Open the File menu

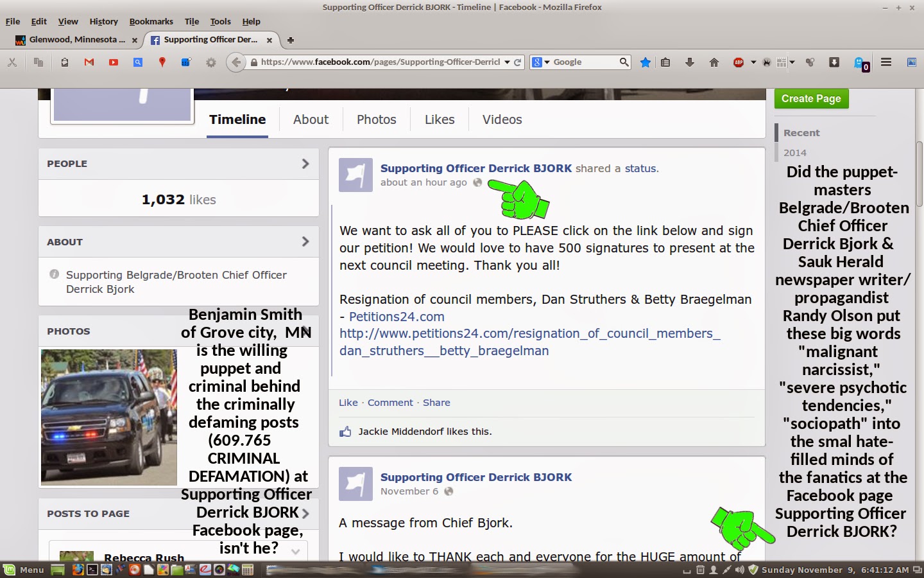point(13,21)
